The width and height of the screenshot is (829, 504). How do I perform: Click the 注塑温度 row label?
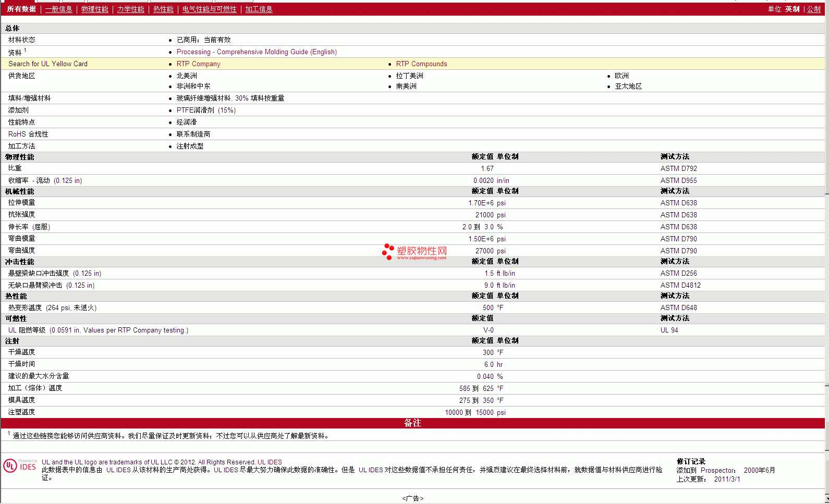pyautogui.click(x=21, y=412)
